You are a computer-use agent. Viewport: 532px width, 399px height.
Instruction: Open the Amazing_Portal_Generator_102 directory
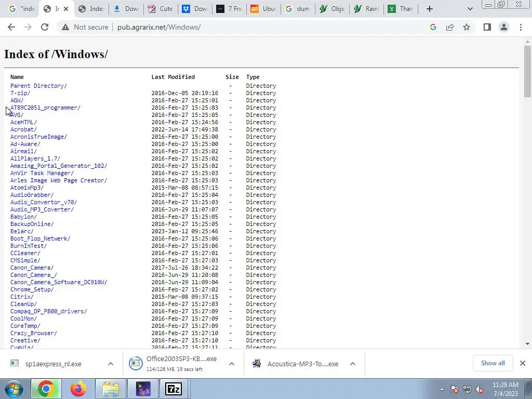click(x=58, y=166)
